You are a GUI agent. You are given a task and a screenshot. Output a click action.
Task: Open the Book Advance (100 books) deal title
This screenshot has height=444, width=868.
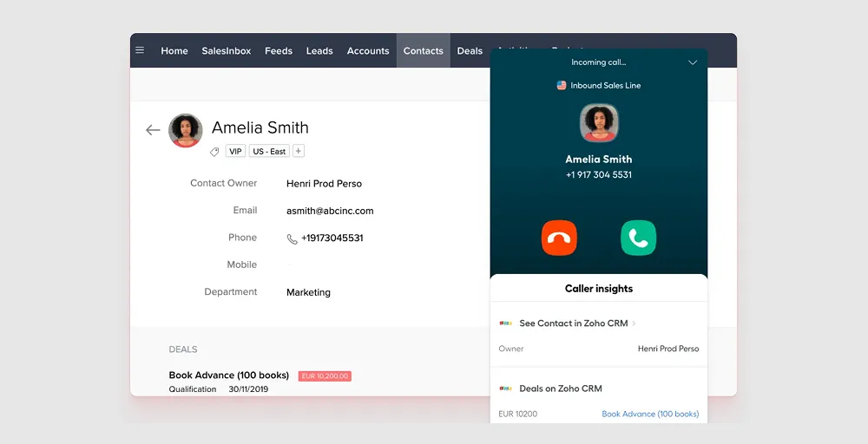point(229,375)
